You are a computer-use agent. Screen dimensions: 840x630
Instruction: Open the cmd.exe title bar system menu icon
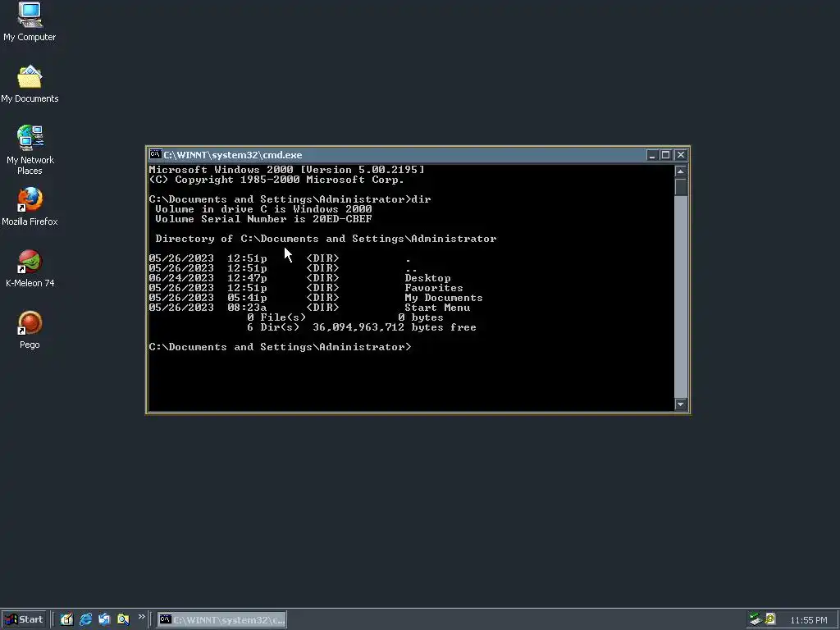[x=155, y=155]
